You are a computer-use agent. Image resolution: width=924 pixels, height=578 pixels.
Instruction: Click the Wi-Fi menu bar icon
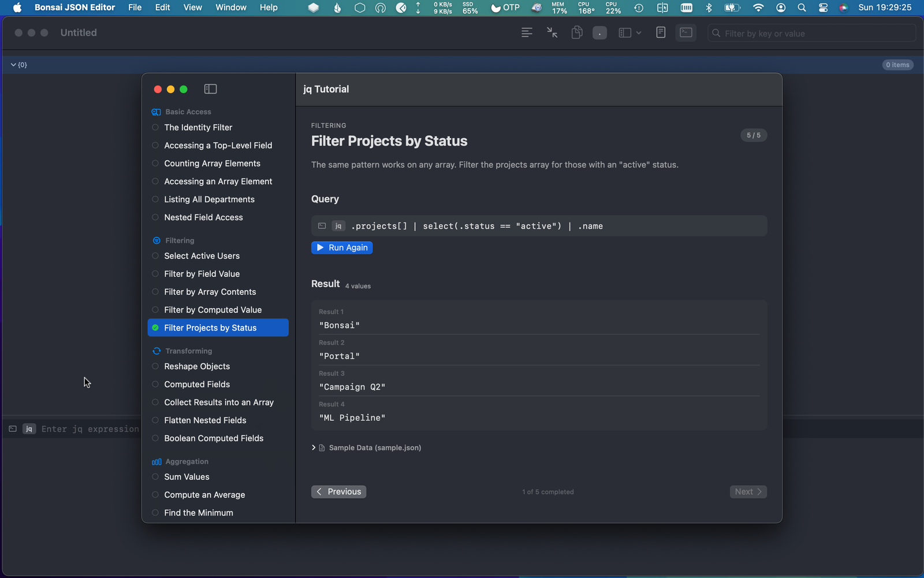coord(758,8)
